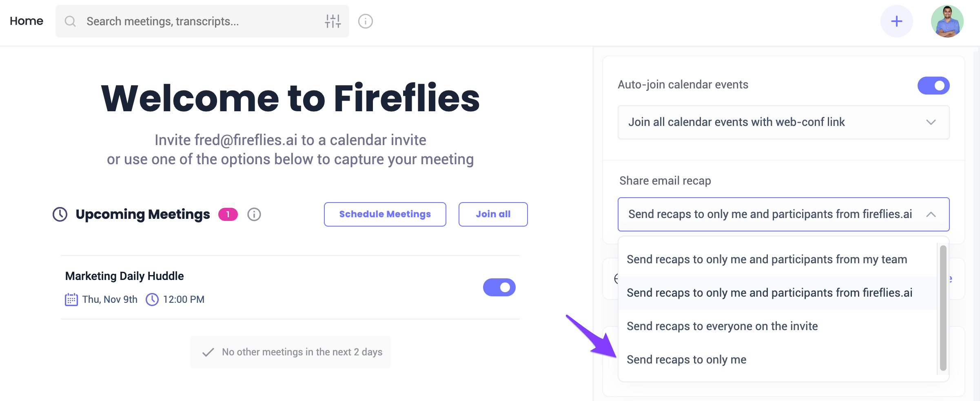Viewport: 980px width, 401px height.
Task: Click the plus add button
Action: (x=896, y=21)
